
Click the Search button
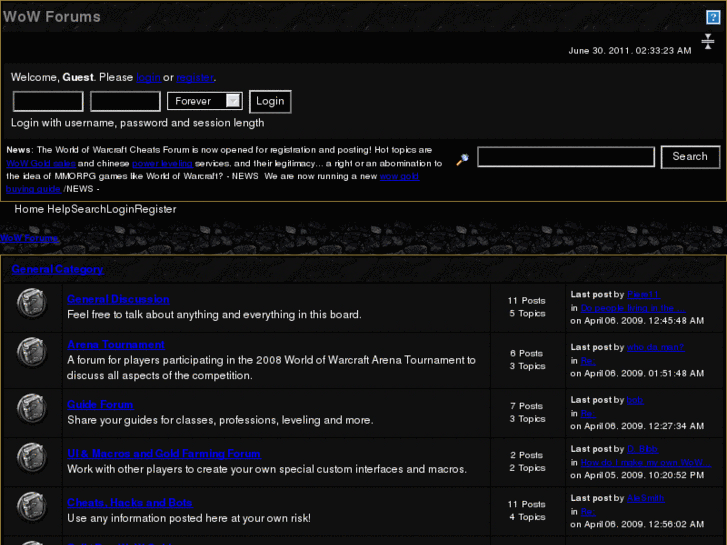click(x=690, y=157)
